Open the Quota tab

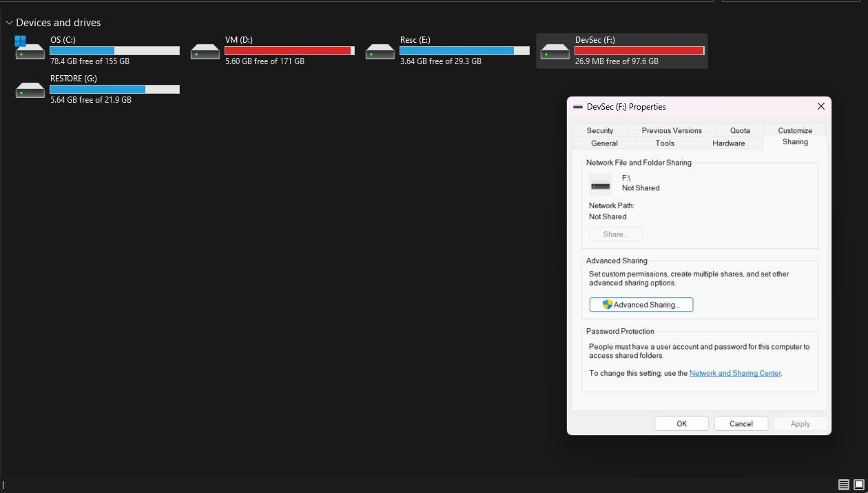coord(740,130)
